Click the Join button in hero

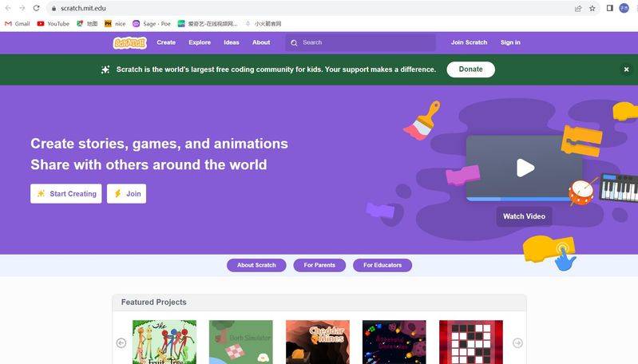[x=126, y=194]
